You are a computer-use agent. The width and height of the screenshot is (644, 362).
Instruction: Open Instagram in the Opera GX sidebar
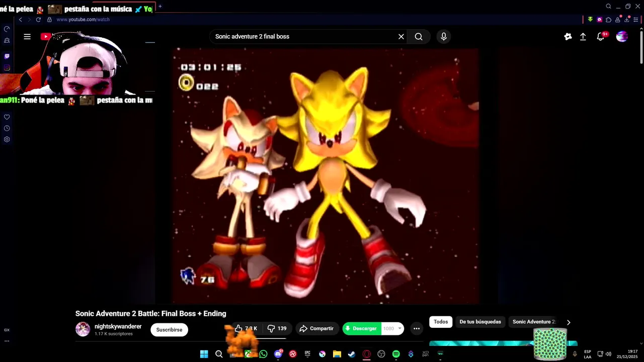click(x=7, y=68)
